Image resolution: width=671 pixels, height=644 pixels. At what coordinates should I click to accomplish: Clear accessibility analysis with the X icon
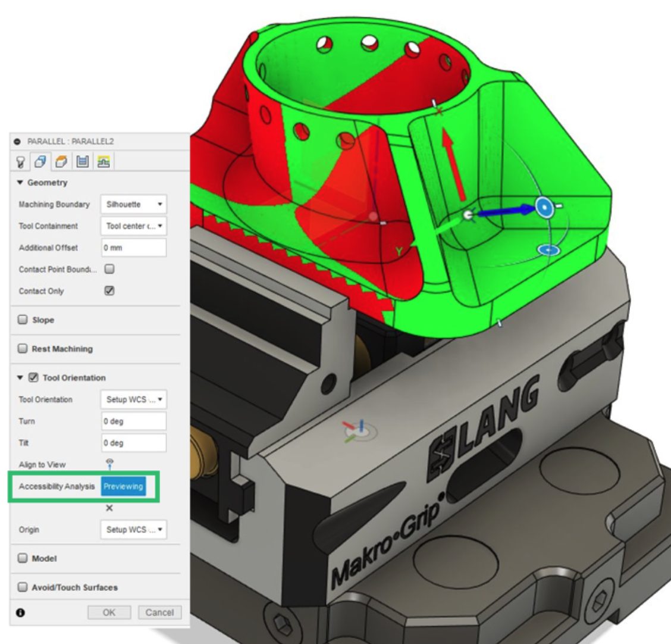coord(109,508)
